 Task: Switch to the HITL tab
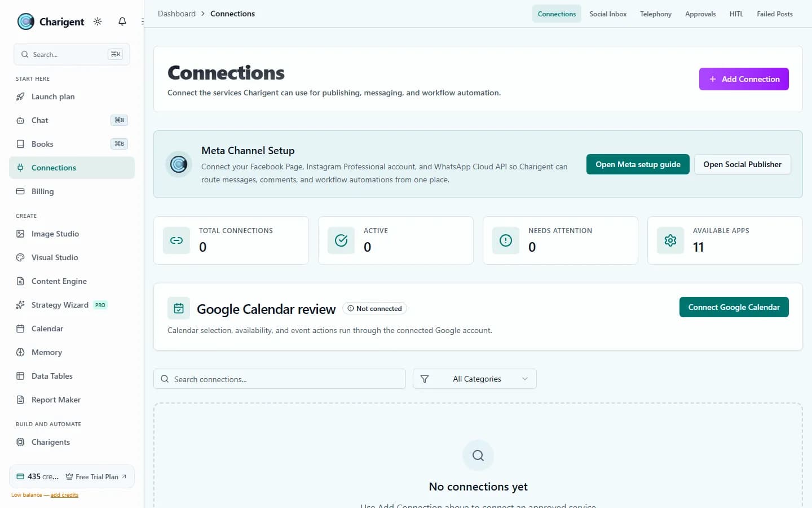[x=736, y=14]
